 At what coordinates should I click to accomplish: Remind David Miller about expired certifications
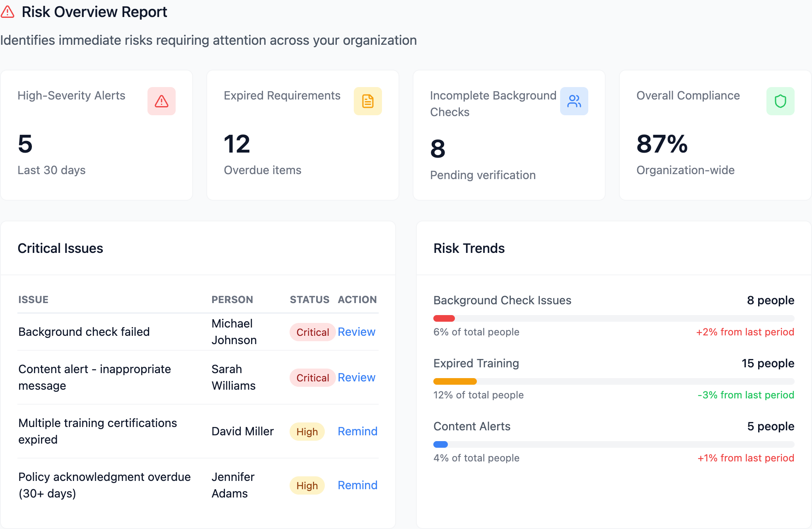(x=357, y=431)
